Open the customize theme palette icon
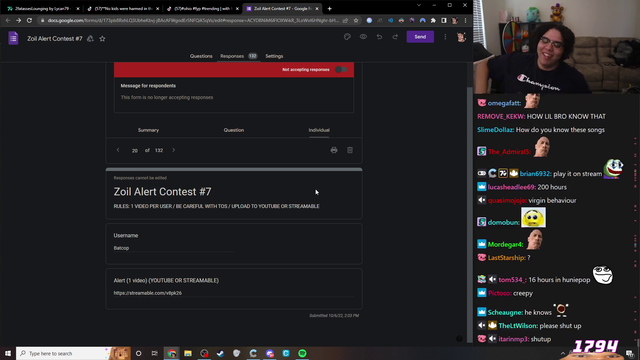The image size is (640, 360). tap(347, 37)
